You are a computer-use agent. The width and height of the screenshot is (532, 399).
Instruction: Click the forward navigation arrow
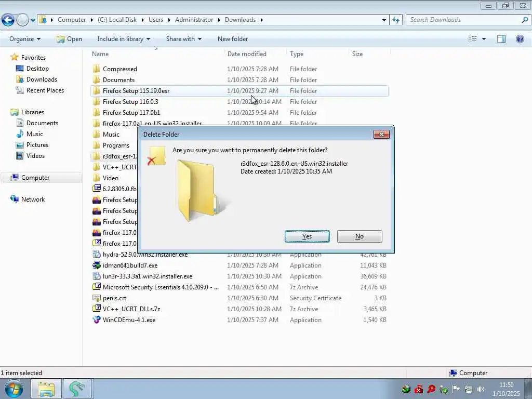[22, 20]
